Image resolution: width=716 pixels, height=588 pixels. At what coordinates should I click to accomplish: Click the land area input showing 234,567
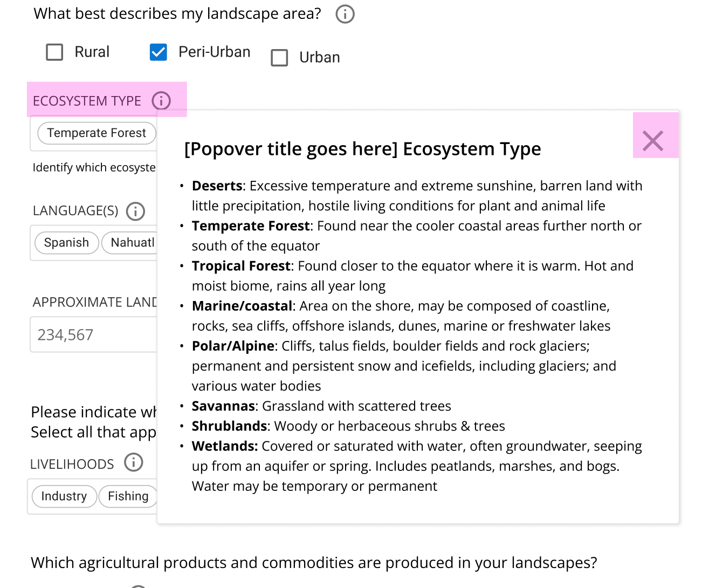tap(92, 334)
